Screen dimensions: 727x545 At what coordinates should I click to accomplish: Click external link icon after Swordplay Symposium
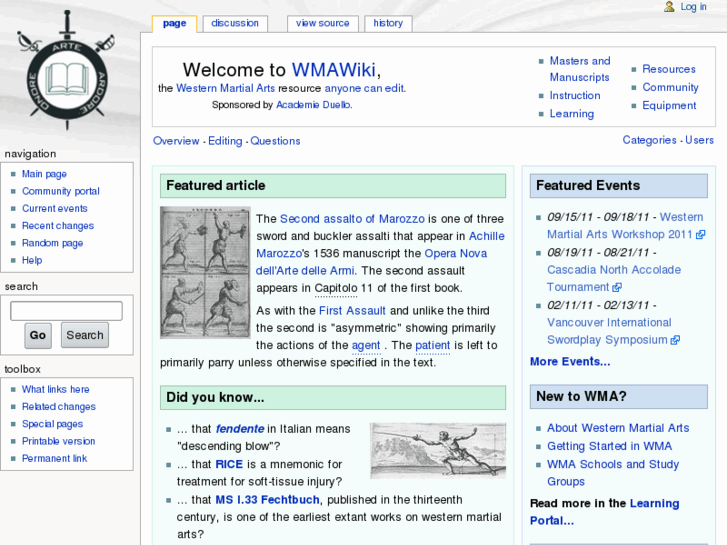pyautogui.click(x=675, y=340)
